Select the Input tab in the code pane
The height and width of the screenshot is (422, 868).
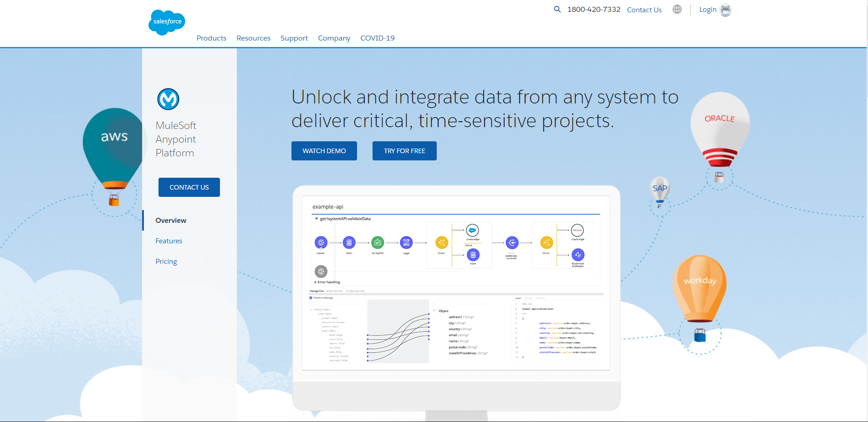[518, 298]
